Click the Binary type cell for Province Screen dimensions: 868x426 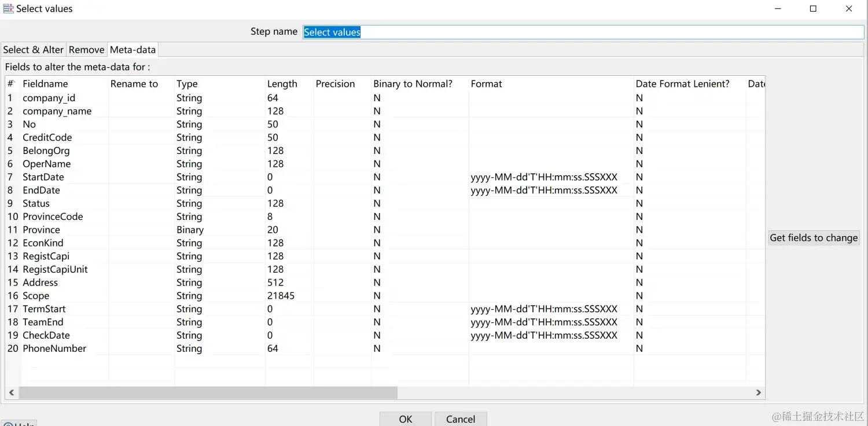tap(220, 230)
